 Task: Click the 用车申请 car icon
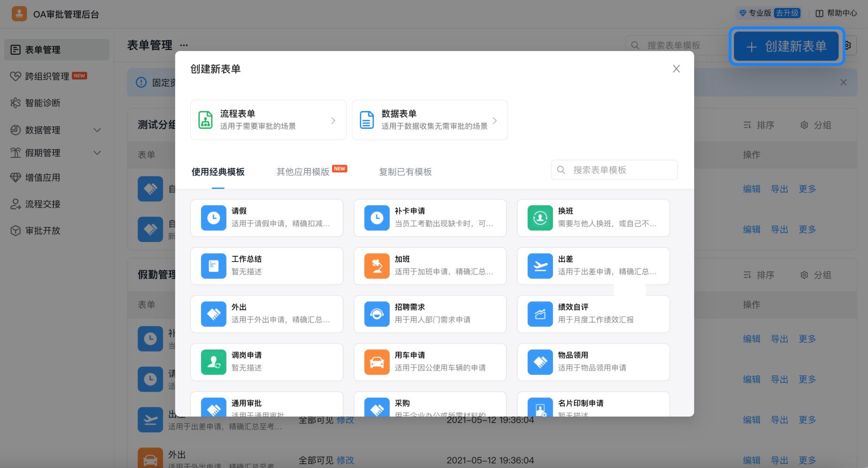coord(377,362)
